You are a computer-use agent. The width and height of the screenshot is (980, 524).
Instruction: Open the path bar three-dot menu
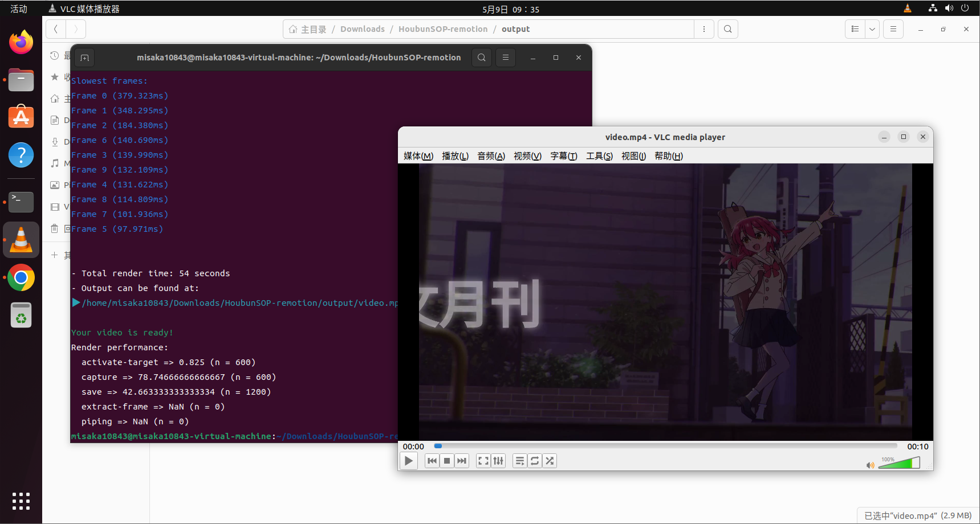[x=704, y=29]
